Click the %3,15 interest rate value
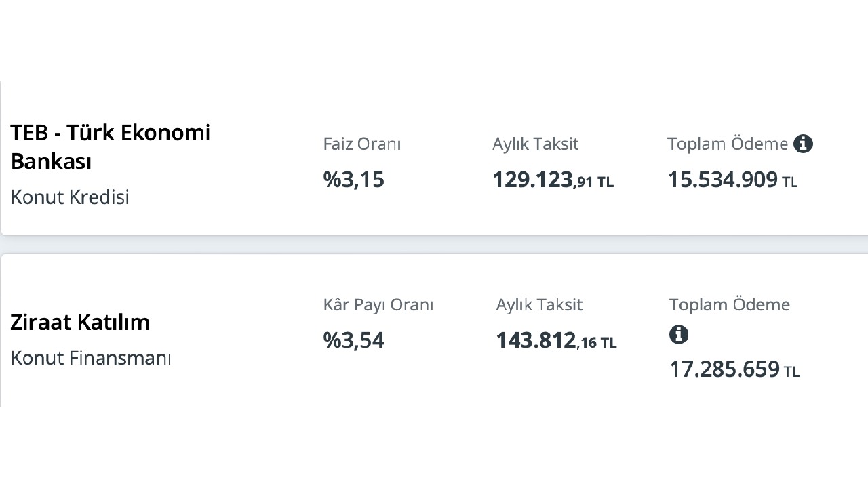This screenshot has height=488, width=868. tap(353, 180)
